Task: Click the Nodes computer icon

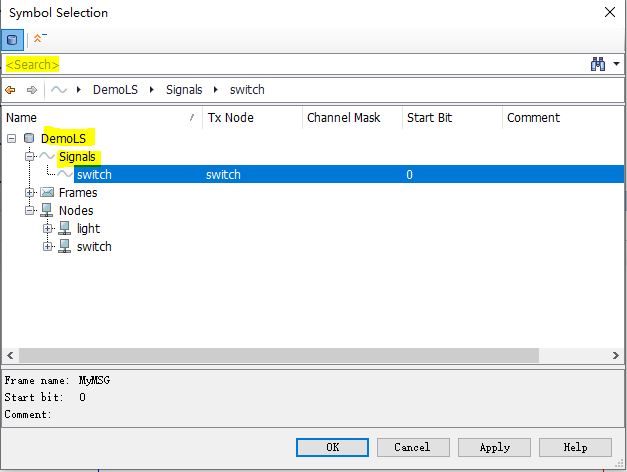Action: coord(47,210)
